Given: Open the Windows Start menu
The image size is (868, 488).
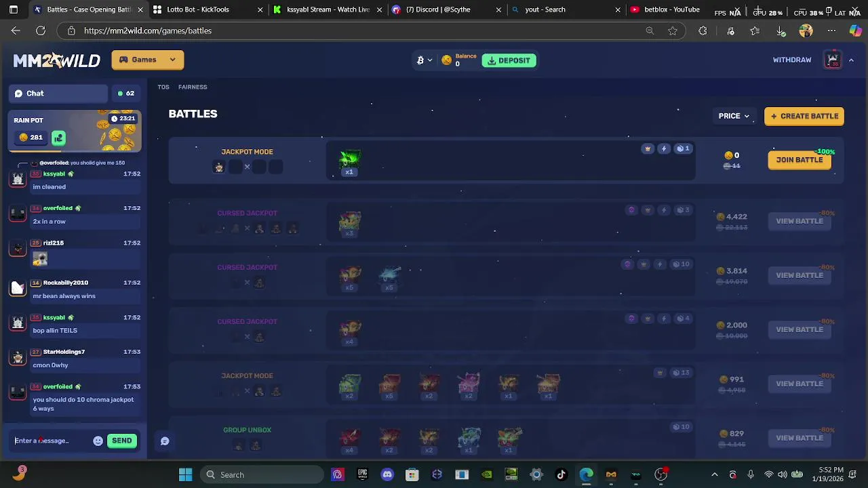Looking at the screenshot, I should 185,474.
